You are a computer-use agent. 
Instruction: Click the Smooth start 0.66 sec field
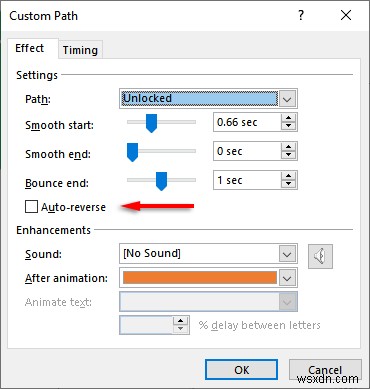click(247, 122)
